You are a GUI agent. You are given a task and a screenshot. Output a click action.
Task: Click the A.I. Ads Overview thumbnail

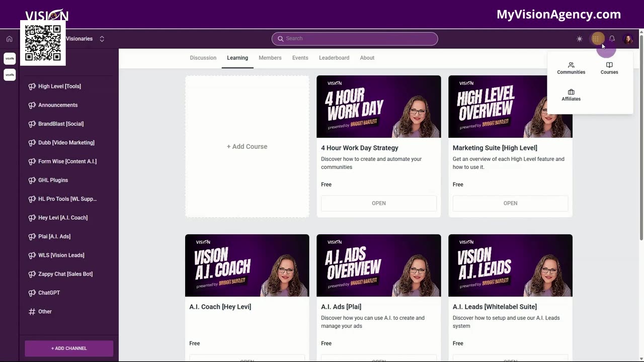tap(379, 265)
